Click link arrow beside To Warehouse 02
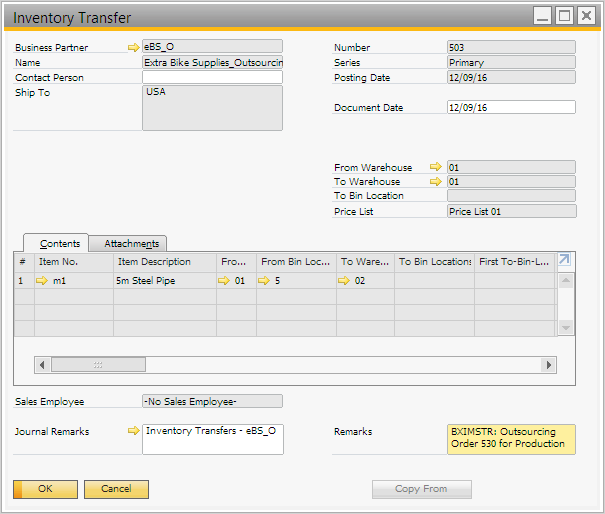The height and width of the screenshot is (514, 605). click(344, 281)
